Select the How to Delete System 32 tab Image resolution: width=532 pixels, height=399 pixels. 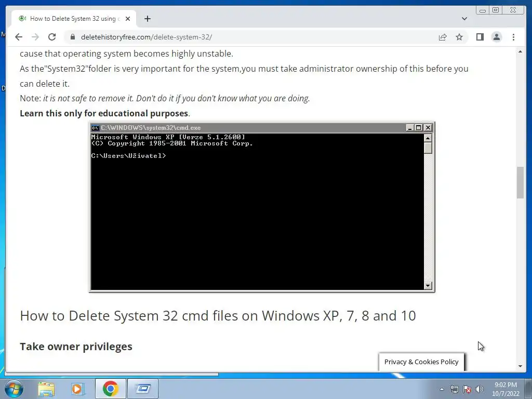(x=74, y=19)
